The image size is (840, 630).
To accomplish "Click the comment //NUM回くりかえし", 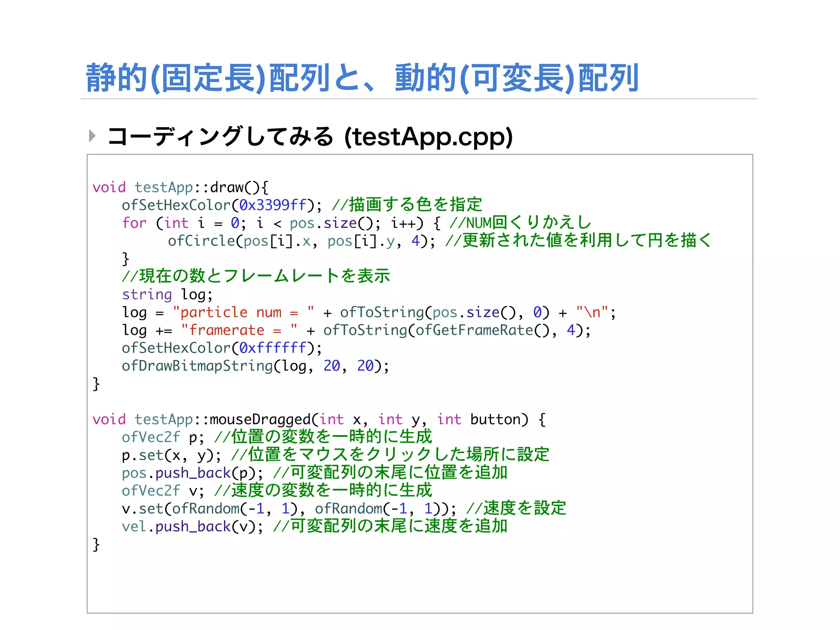I will 520,223.
